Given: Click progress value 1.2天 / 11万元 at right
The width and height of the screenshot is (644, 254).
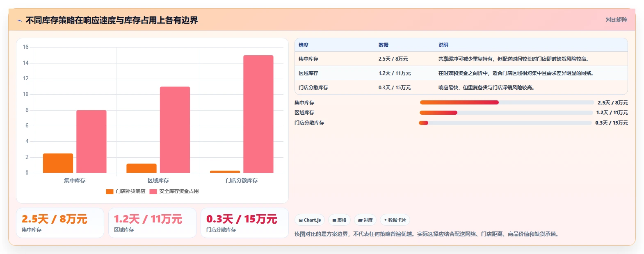Looking at the screenshot, I should [x=612, y=113].
